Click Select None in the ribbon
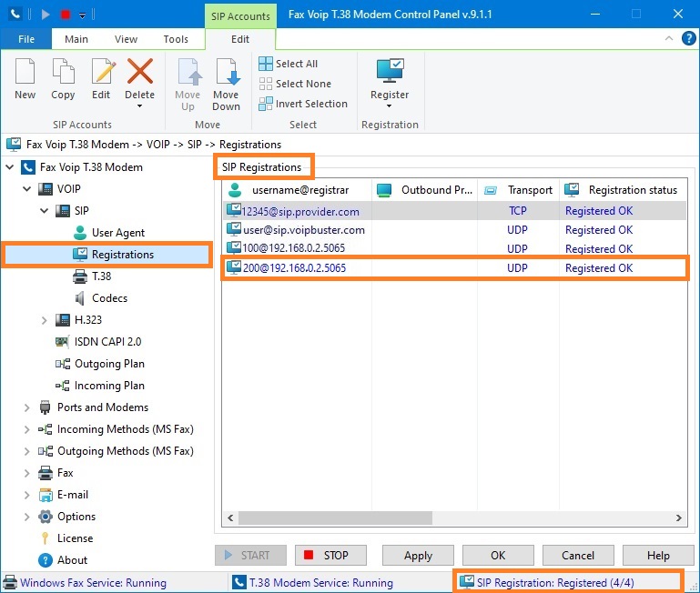Viewport: 700px width, 593px height. pos(295,84)
